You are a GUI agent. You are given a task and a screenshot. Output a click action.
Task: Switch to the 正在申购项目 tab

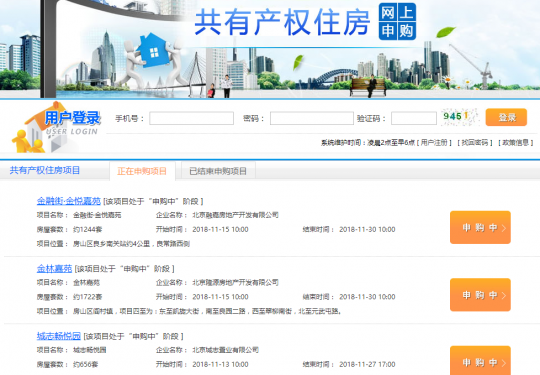point(142,171)
